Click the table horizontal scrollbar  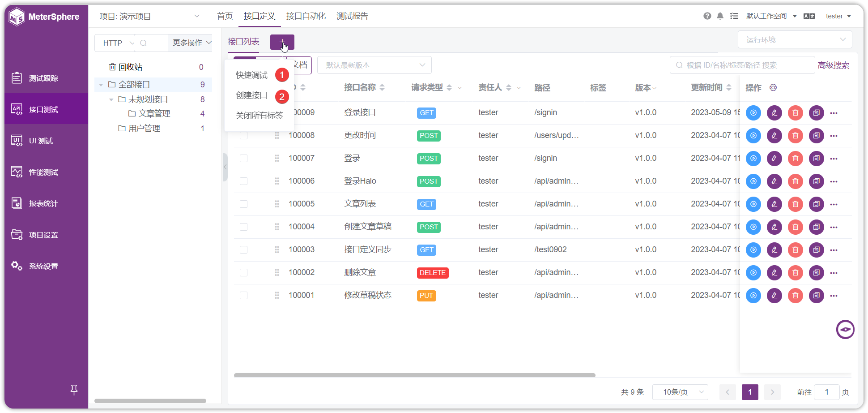[414, 375]
